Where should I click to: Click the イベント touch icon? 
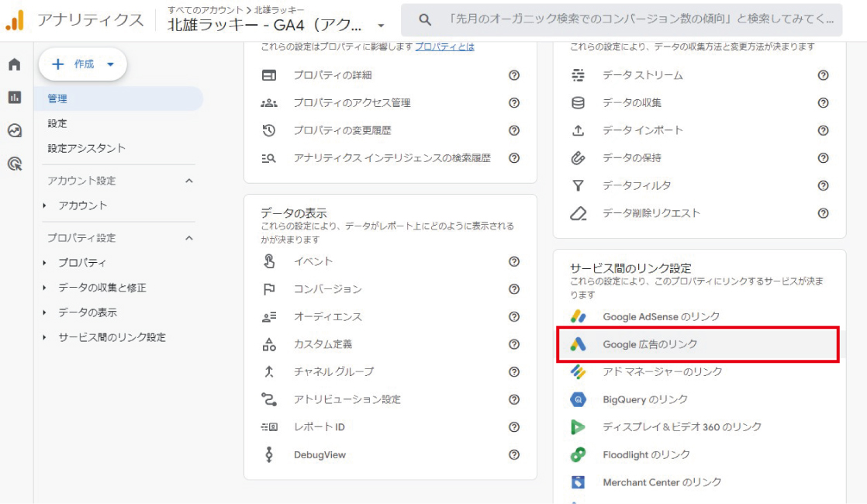(x=269, y=261)
